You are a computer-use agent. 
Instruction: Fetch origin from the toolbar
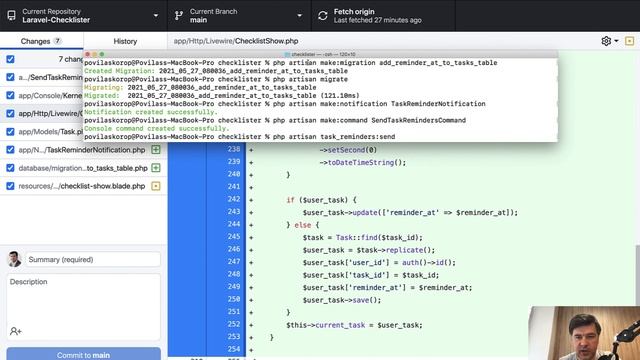383,16
